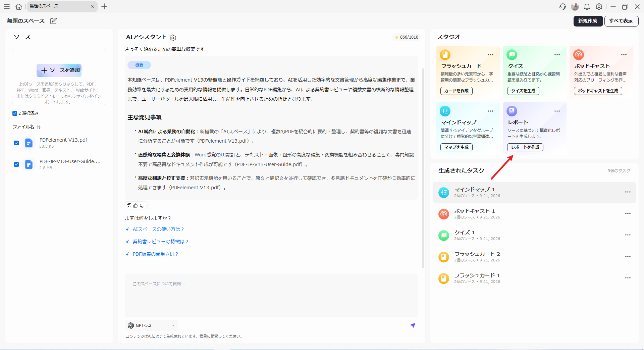Open the ポッドキャスト 1 task
The width and height of the screenshot is (644, 350).
coord(534,214)
